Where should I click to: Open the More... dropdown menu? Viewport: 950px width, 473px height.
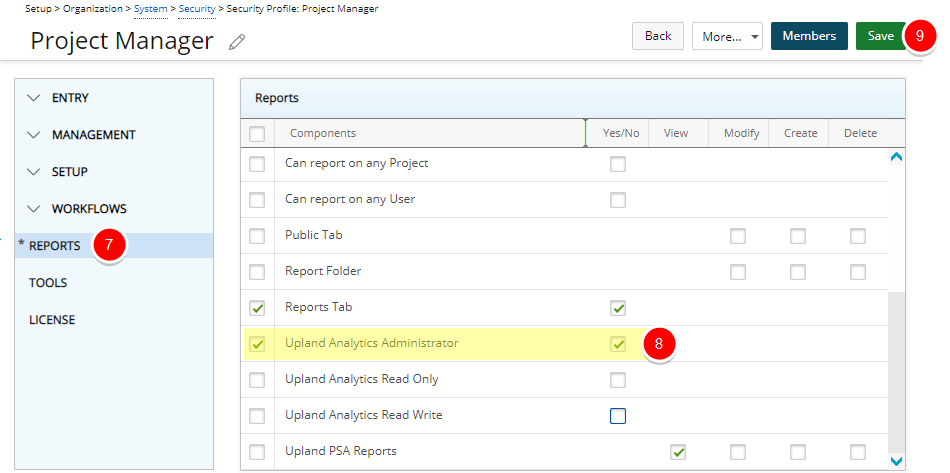(x=727, y=36)
